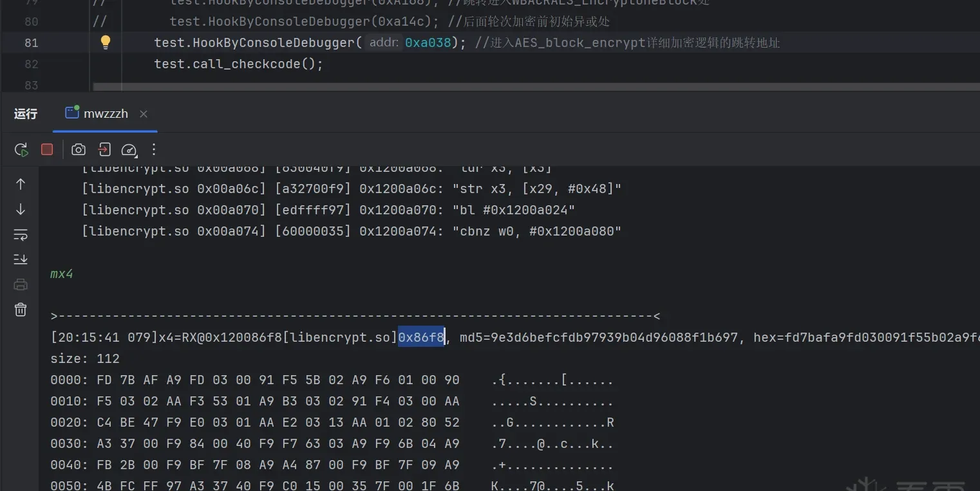This screenshot has width=980, height=491.
Task: Click the camera thread dump icon
Action: point(79,150)
